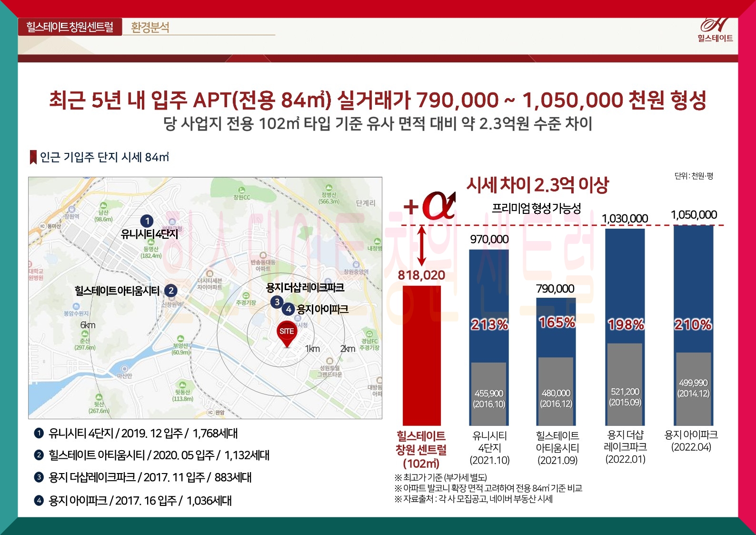Click the 최고가 기준 (부가세 별도) footnote
The height and width of the screenshot is (535, 756).
click(x=441, y=477)
